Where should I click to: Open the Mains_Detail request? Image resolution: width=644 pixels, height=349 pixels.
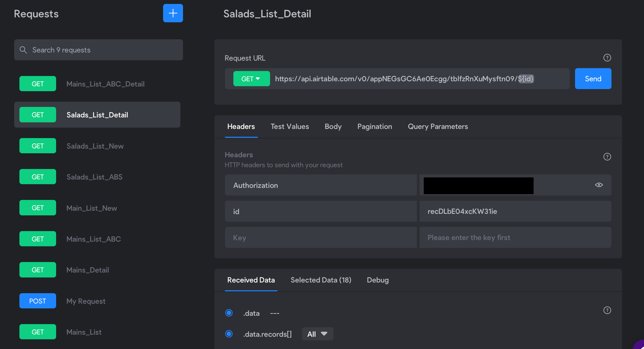point(97,270)
